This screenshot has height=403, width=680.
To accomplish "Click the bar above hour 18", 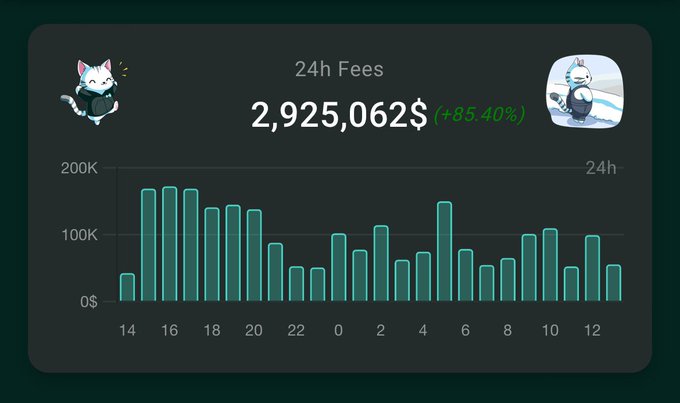I will point(212,254).
